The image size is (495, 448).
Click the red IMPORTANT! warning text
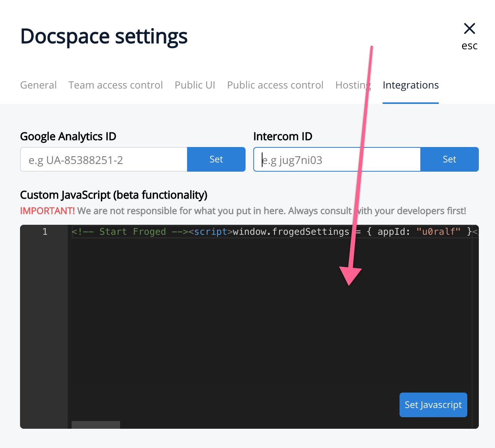(47, 211)
